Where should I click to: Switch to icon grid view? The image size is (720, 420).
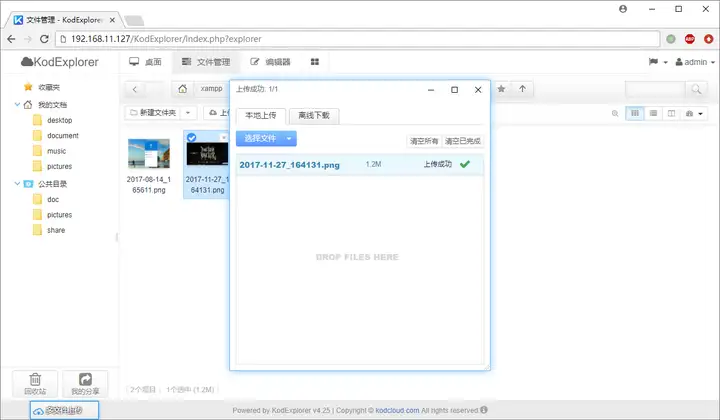(635, 113)
